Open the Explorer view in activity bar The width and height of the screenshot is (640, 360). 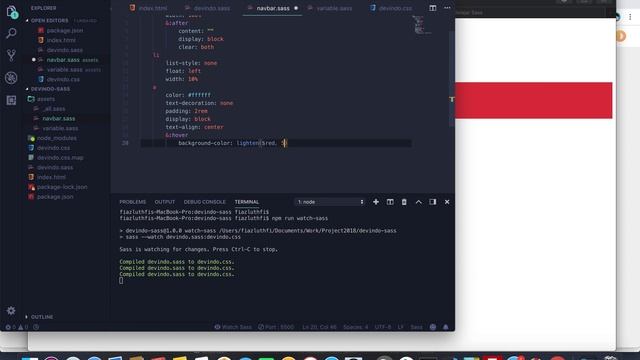11,12
